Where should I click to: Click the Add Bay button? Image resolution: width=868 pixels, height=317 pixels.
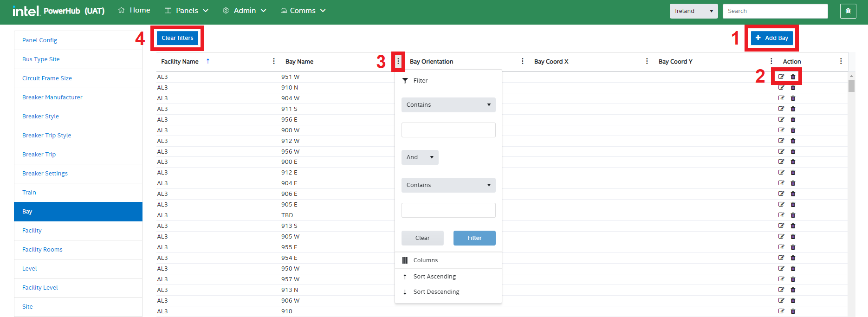[771, 38]
